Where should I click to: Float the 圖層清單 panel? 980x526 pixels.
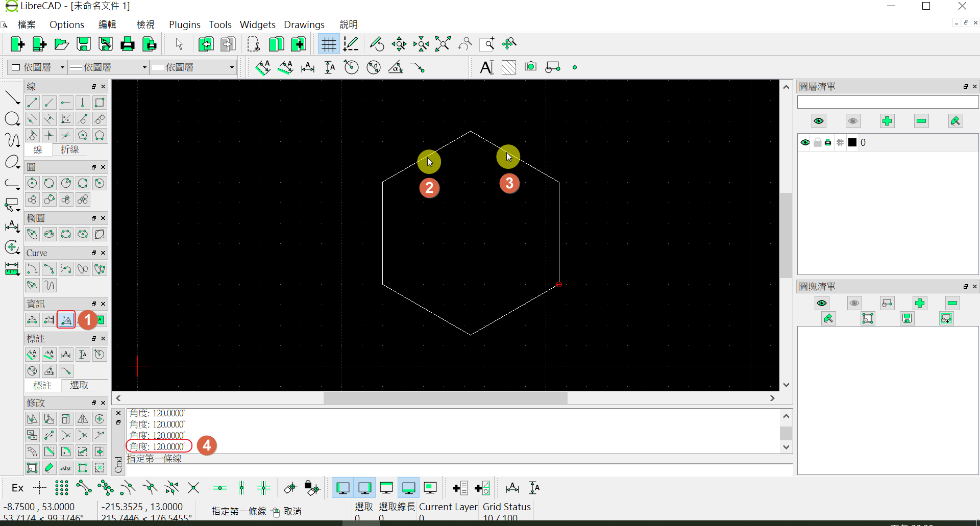(x=965, y=87)
